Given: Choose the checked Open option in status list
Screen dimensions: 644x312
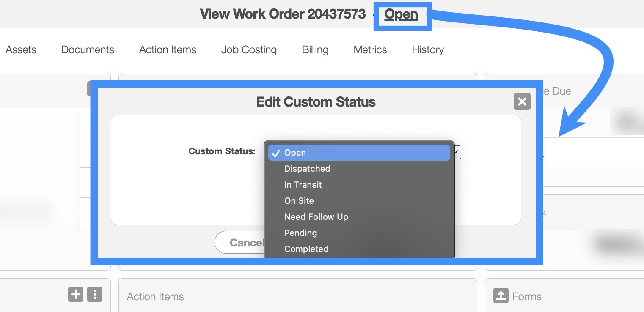Looking at the screenshot, I should tap(359, 153).
